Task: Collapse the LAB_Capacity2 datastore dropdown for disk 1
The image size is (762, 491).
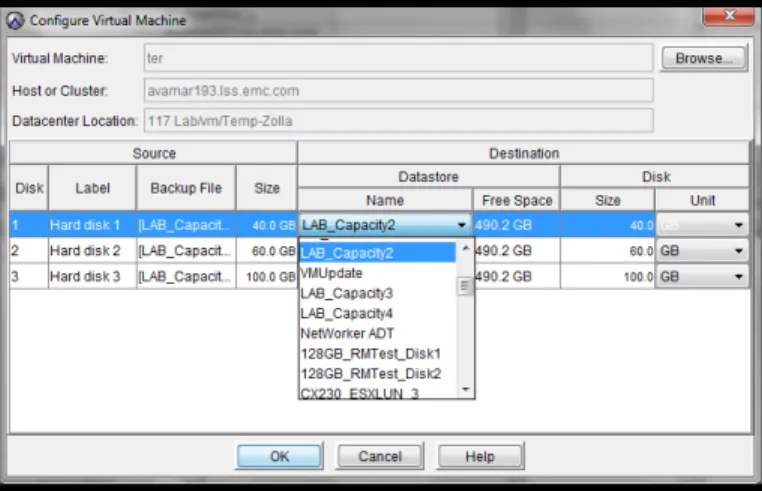Action: (x=461, y=225)
